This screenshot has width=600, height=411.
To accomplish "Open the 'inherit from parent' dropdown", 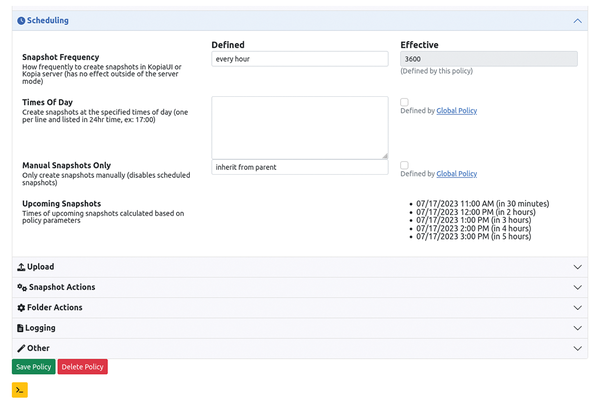I will pyautogui.click(x=300, y=167).
